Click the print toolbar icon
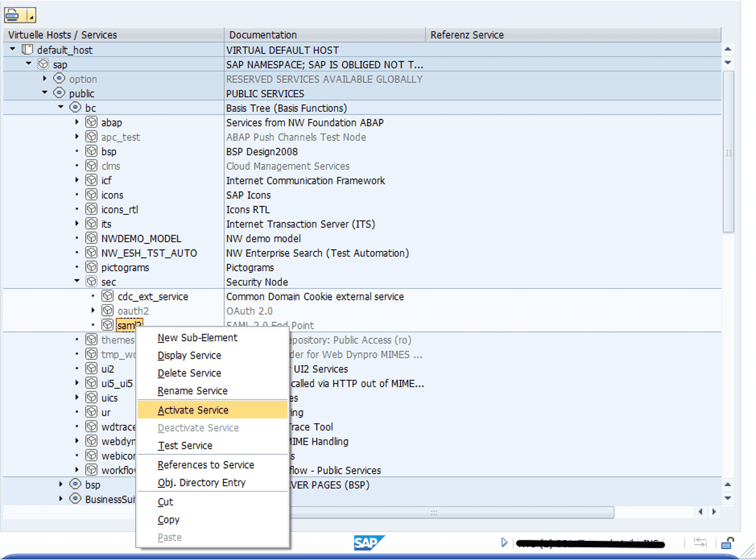Screen dimensions: 756x560 [x=13, y=15]
